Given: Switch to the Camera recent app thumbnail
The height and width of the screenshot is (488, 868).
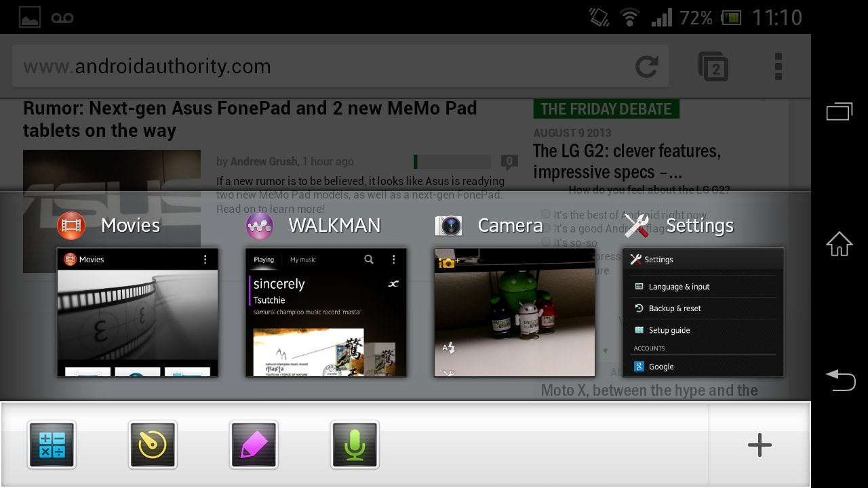Looking at the screenshot, I should tap(515, 312).
